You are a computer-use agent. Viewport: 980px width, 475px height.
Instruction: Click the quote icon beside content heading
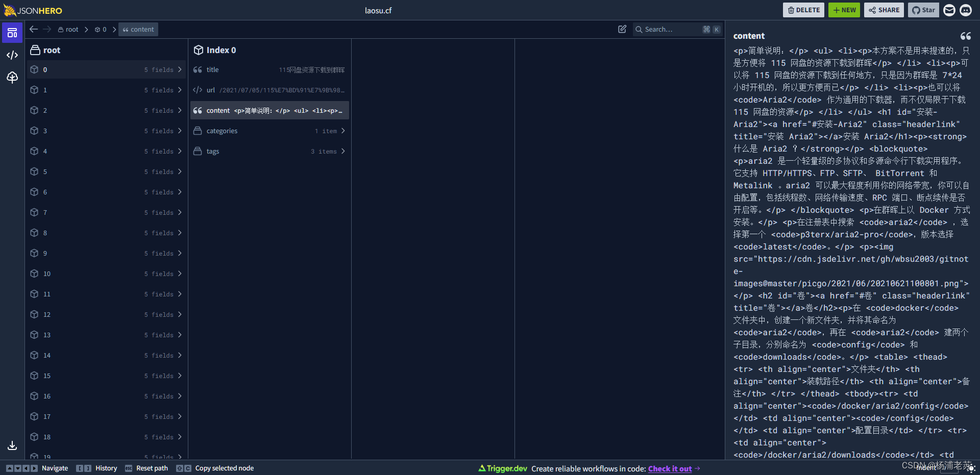[x=966, y=36]
